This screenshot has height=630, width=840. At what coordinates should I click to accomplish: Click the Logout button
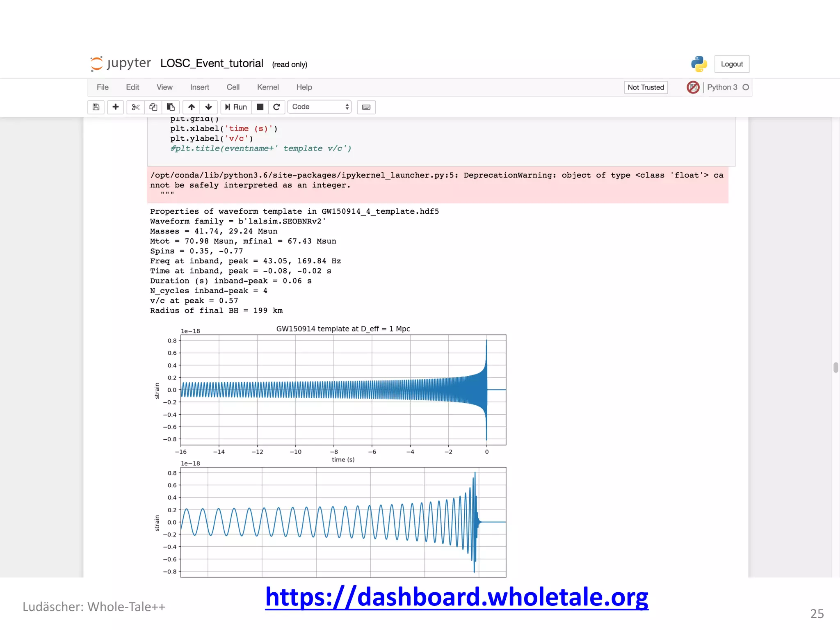[732, 64]
